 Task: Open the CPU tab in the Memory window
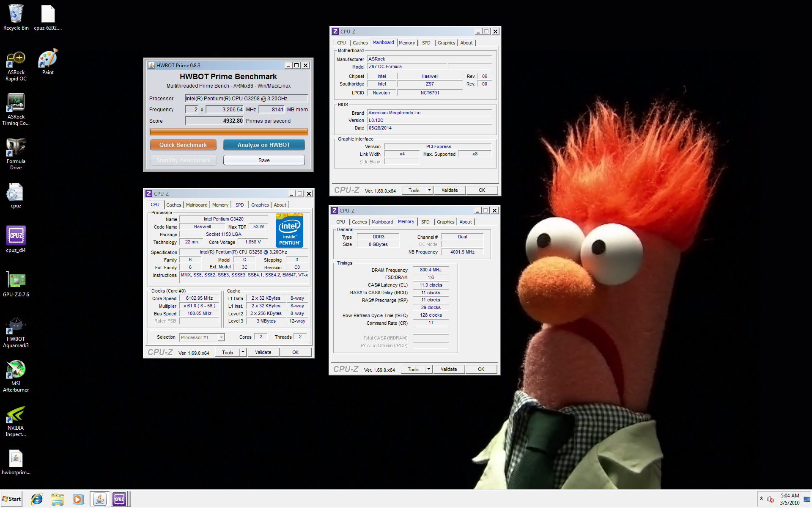(340, 222)
